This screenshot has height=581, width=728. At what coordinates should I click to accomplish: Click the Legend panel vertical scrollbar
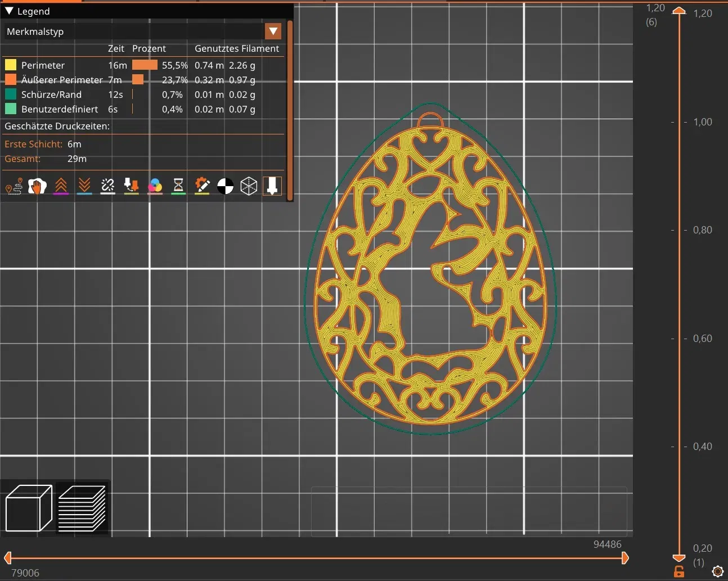point(290,111)
